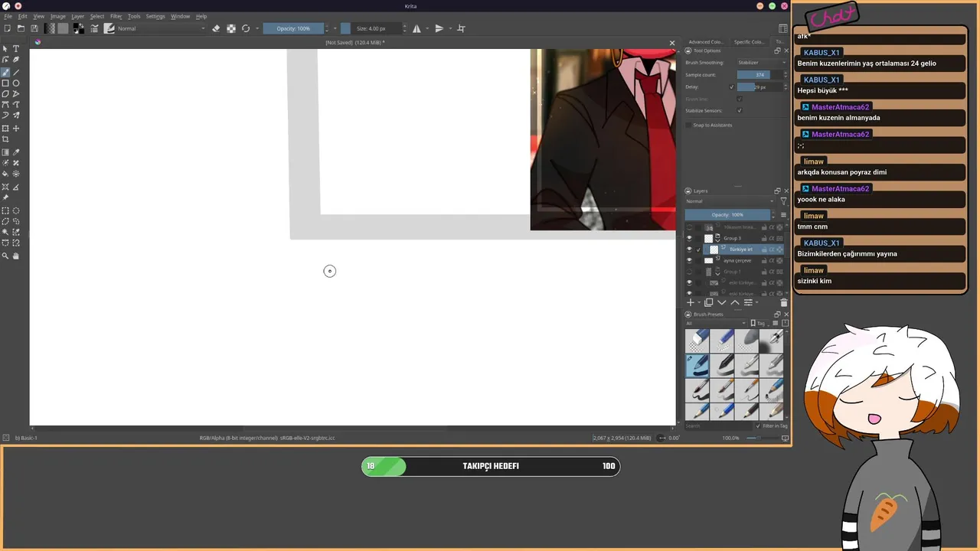980x551 pixels.
Task: Show the Group 1 layer
Action: (x=689, y=272)
